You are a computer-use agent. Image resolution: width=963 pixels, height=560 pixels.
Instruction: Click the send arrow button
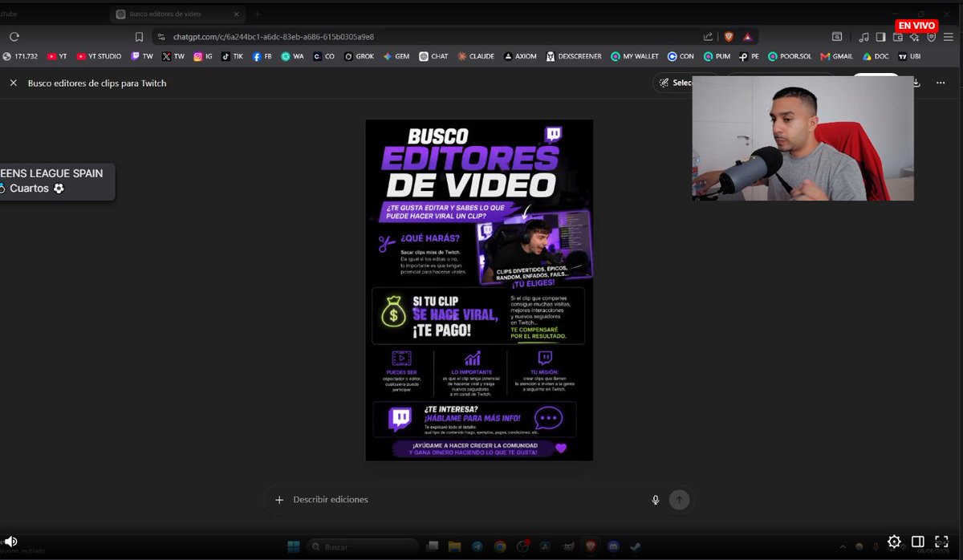tap(680, 500)
